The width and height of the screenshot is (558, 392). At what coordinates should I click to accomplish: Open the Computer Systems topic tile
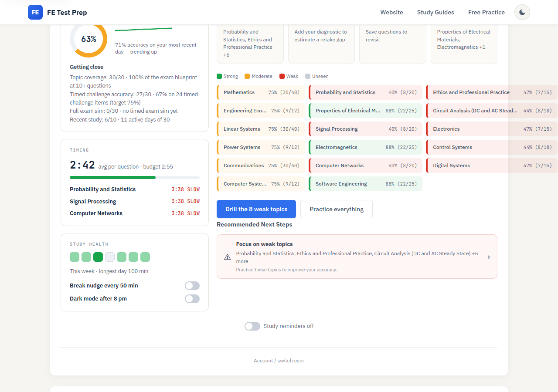[261, 184]
